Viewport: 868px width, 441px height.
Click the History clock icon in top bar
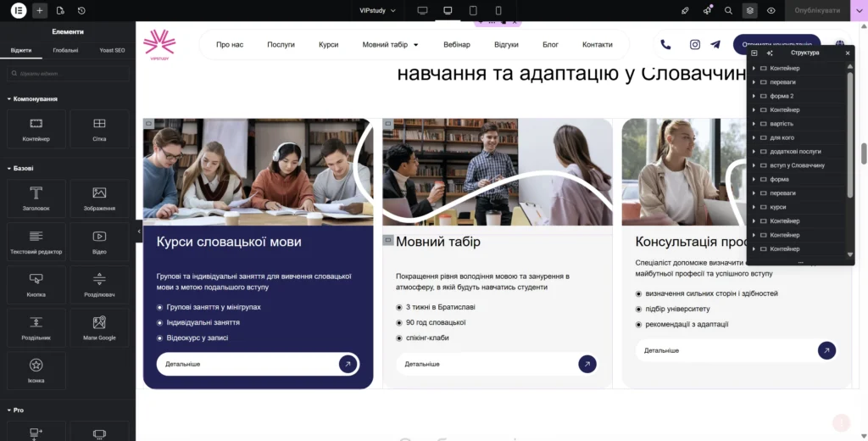pos(81,10)
